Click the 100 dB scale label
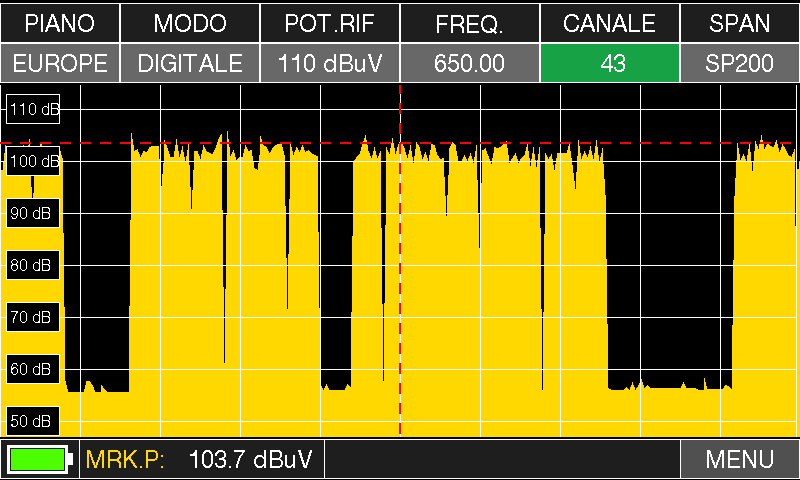 [x=33, y=161]
